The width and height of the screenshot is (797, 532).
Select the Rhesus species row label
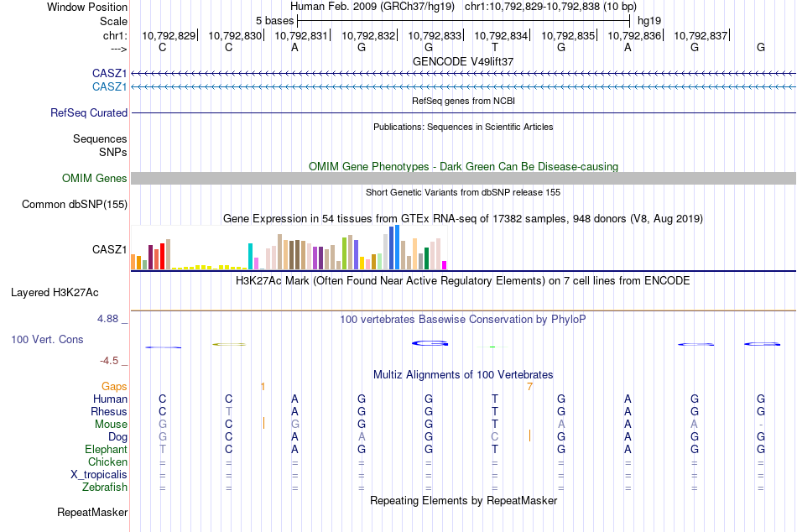pyautogui.click(x=109, y=411)
